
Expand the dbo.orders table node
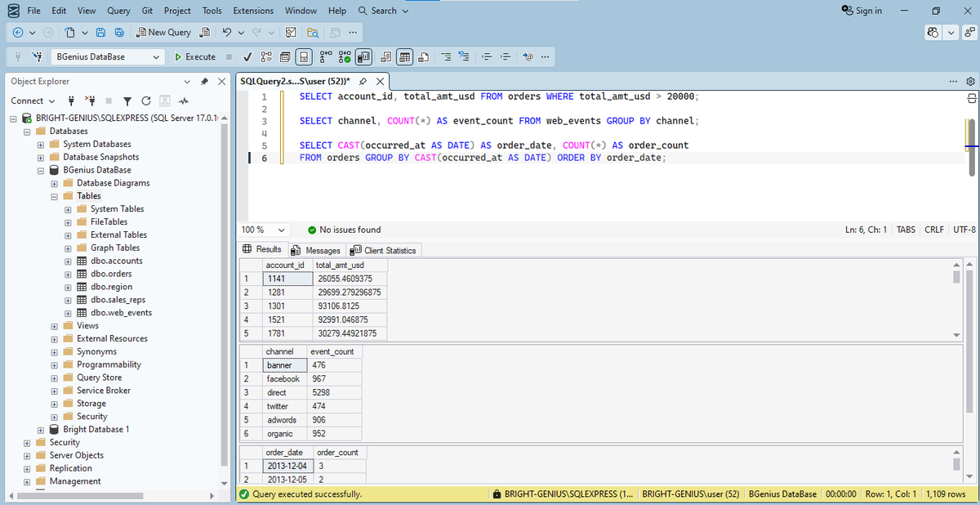[69, 274]
